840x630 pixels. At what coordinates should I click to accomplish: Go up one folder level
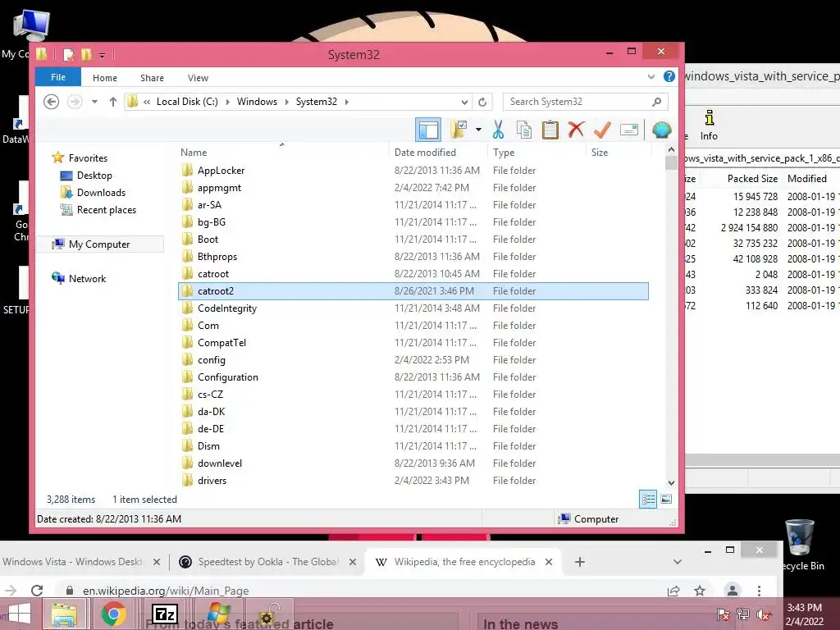tap(113, 101)
